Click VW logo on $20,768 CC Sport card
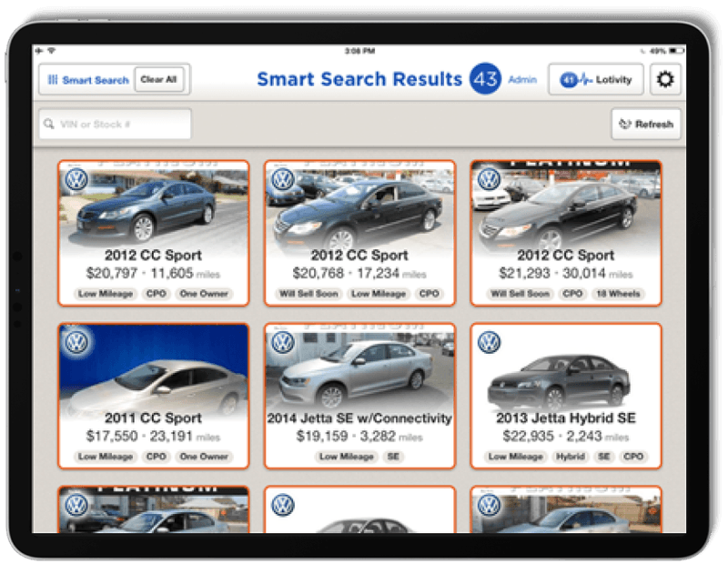728x564 pixels. pos(282,179)
